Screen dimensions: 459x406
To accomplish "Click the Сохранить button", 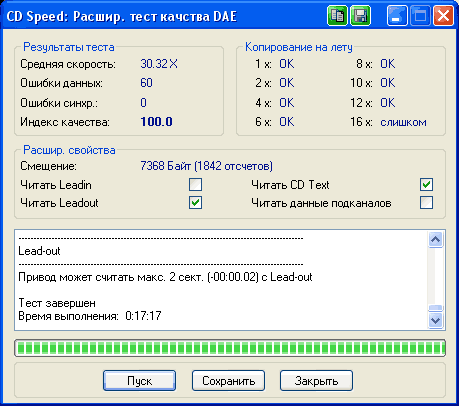I will pos(228,380).
